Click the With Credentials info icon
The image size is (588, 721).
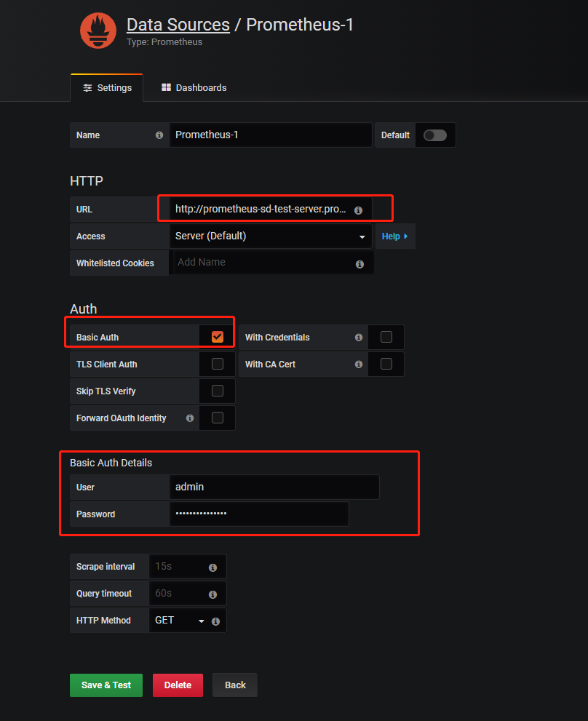coord(358,338)
